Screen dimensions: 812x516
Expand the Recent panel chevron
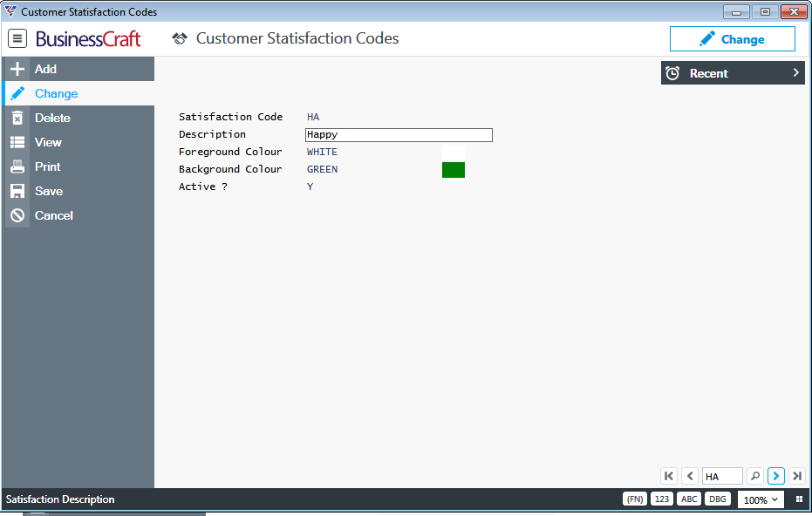point(796,73)
